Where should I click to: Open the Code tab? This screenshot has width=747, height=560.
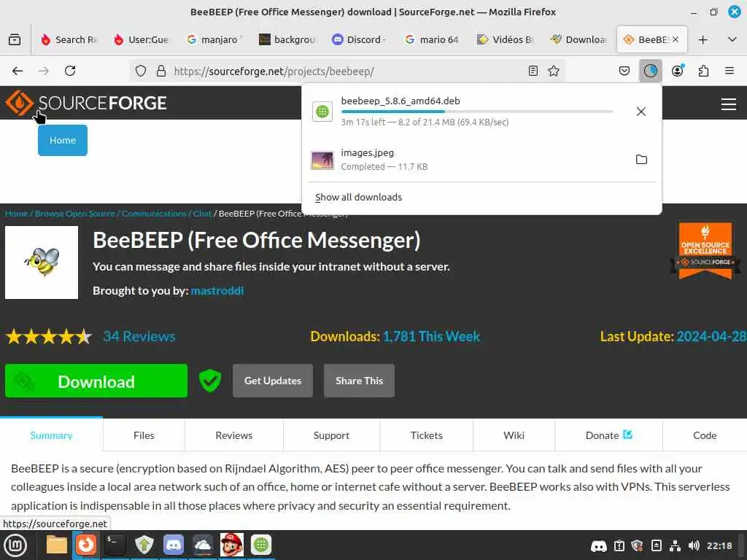(x=705, y=435)
